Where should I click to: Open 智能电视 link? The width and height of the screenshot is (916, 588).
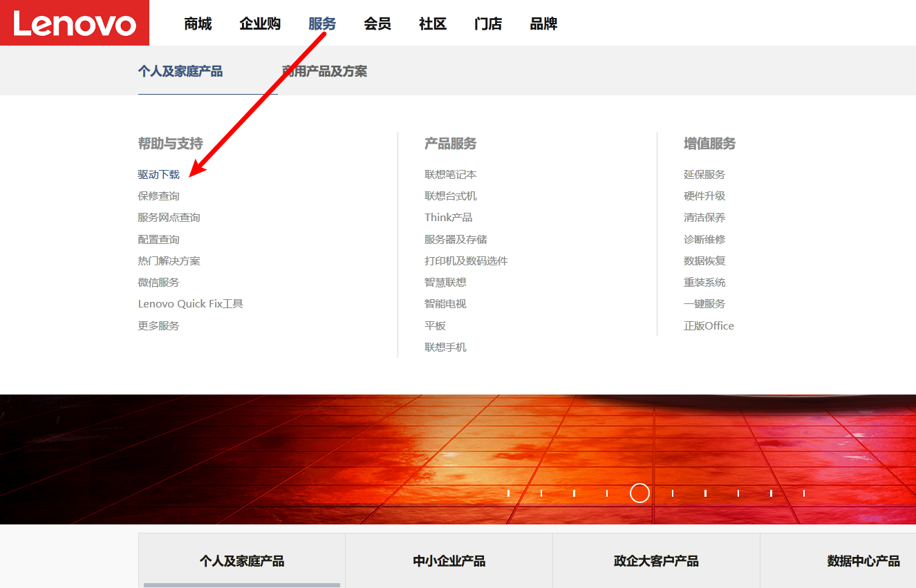pyautogui.click(x=445, y=304)
